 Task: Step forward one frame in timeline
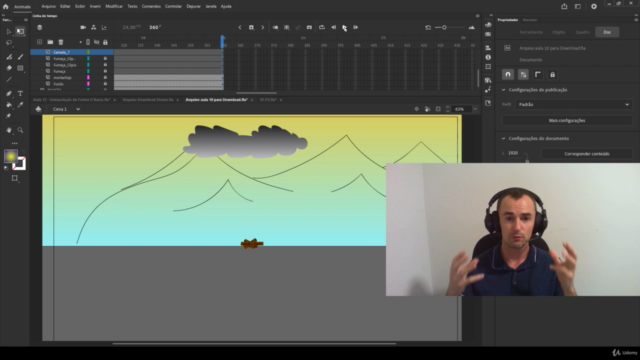coord(356,27)
